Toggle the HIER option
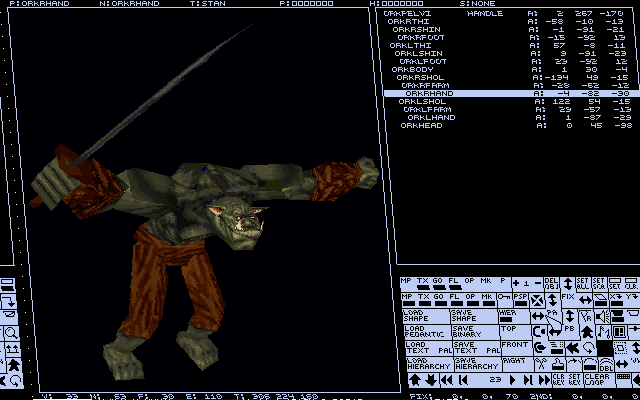The width and height of the screenshot is (640, 400). (x=508, y=316)
